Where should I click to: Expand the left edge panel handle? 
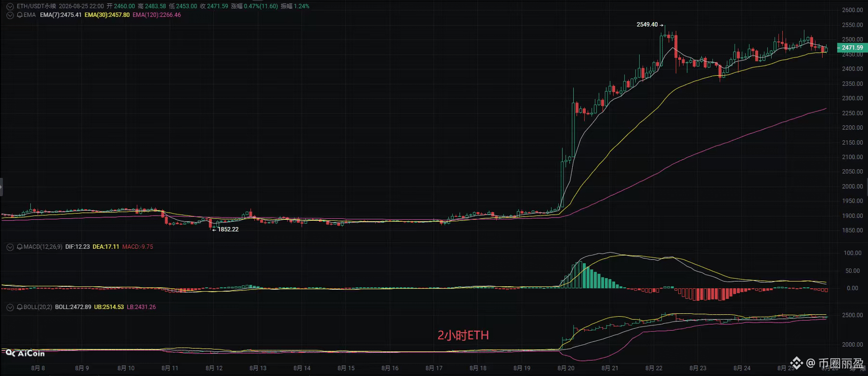pyautogui.click(x=1, y=187)
